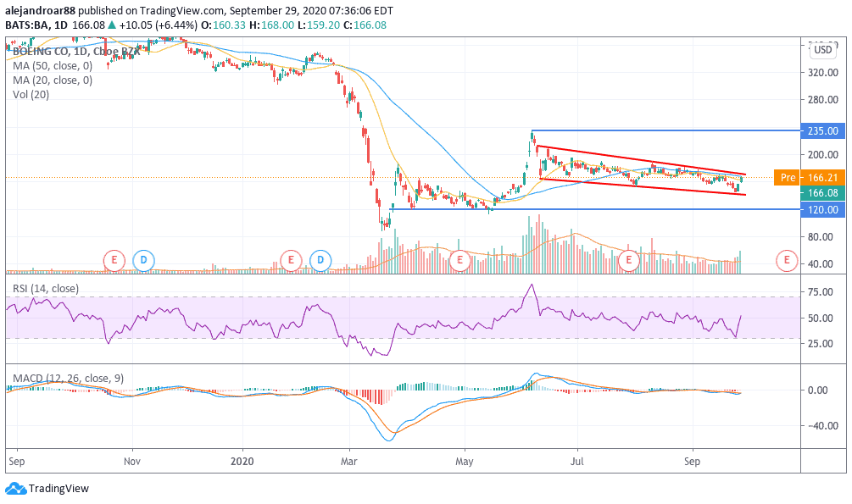
Task: Click the blue 120.00 price level label
Action: (x=823, y=209)
